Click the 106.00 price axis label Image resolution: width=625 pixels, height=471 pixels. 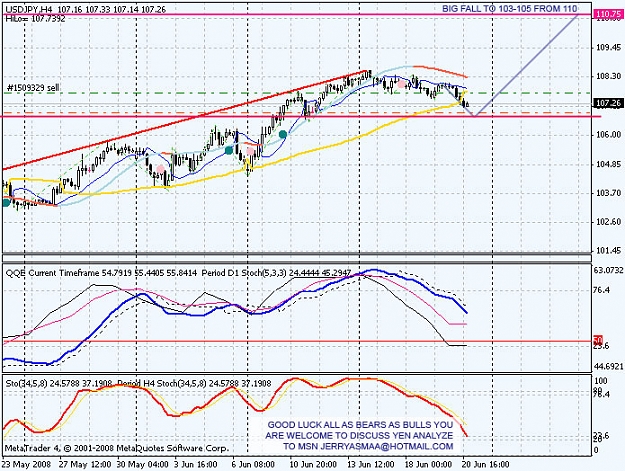pyautogui.click(x=608, y=135)
